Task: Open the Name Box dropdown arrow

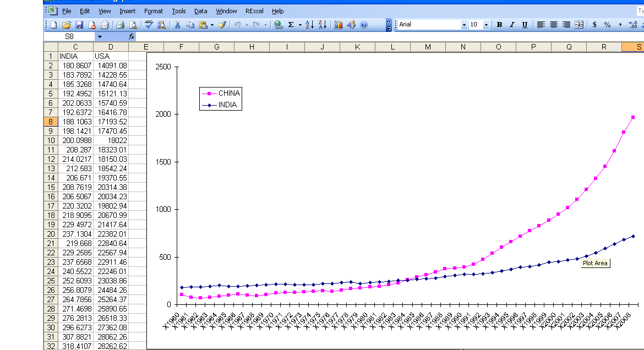Action: point(100,36)
